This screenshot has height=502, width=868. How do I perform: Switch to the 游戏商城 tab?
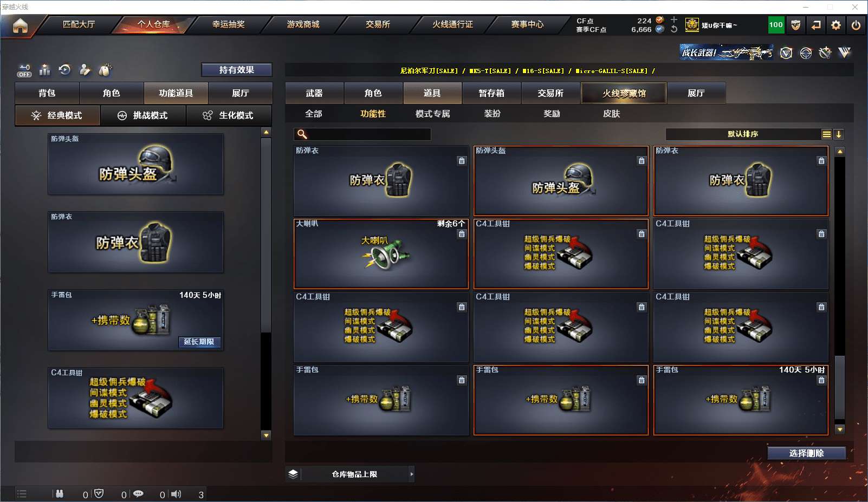pos(303,24)
